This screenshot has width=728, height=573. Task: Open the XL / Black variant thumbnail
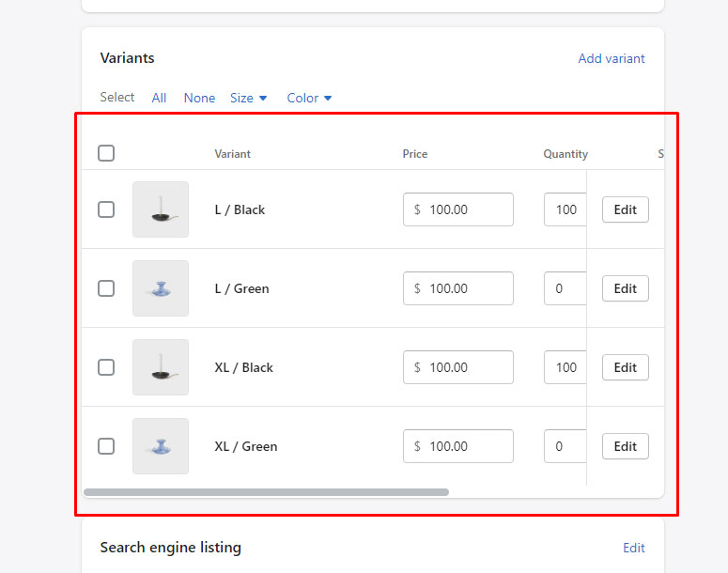[x=161, y=367]
